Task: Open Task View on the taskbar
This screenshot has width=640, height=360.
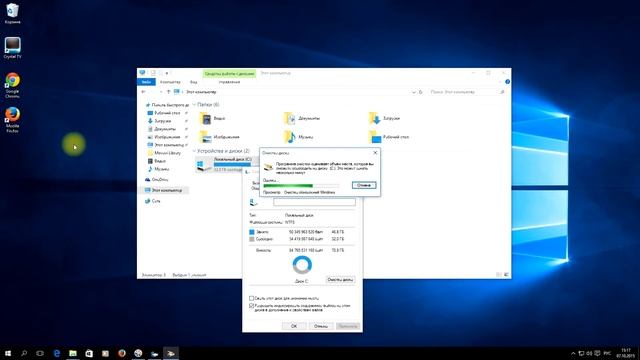Action: pos(40,353)
